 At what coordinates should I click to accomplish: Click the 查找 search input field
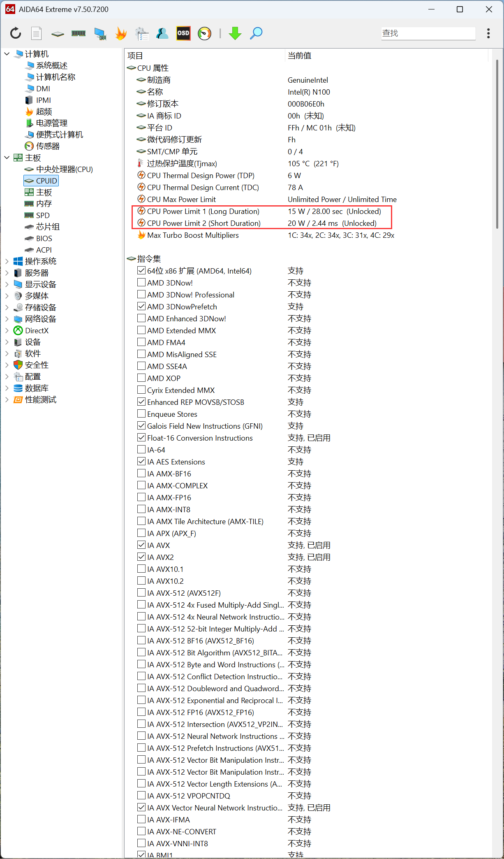pyautogui.click(x=428, y=33)
